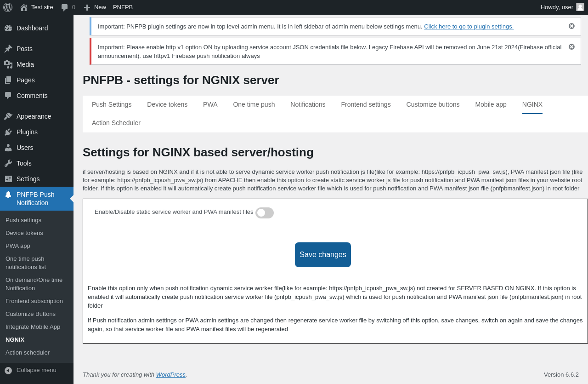Open the PWA tab
Screen dimensions: 588x384
pyautogui.click(x=210, y=104)
